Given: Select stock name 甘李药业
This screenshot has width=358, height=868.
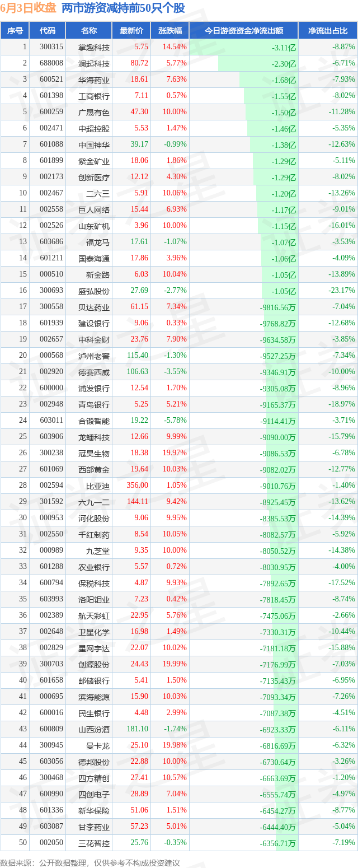Looking at the screenshot, I should [94, 827].
